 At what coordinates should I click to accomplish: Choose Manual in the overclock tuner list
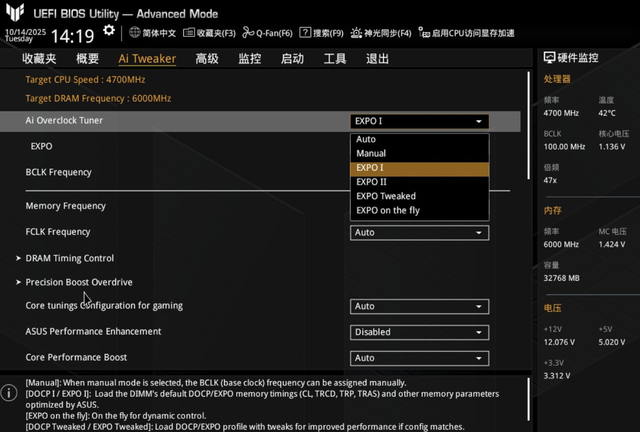pos(420,154)
